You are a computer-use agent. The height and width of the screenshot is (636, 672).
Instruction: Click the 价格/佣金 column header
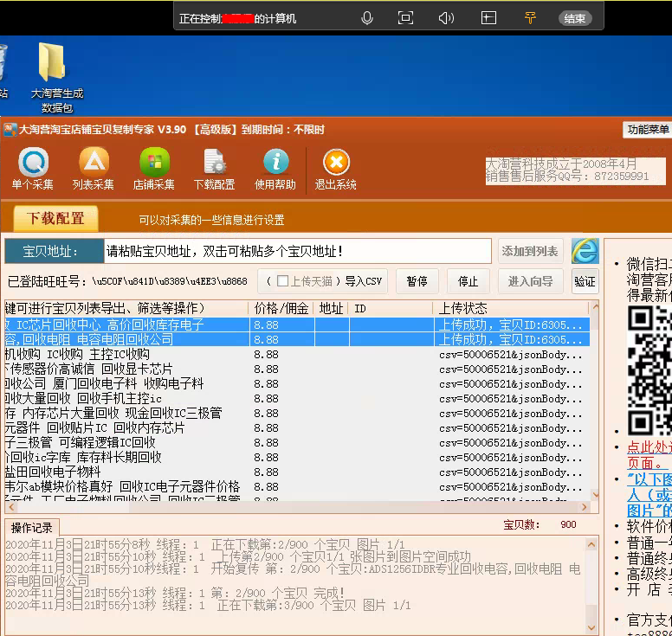click(281, 308)
